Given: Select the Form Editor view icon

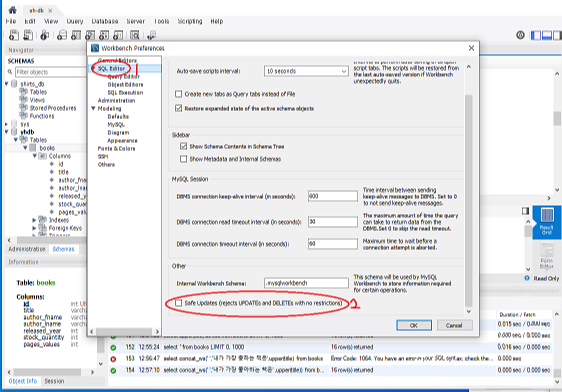Looking at the screenshot, I should coord(547,256).
